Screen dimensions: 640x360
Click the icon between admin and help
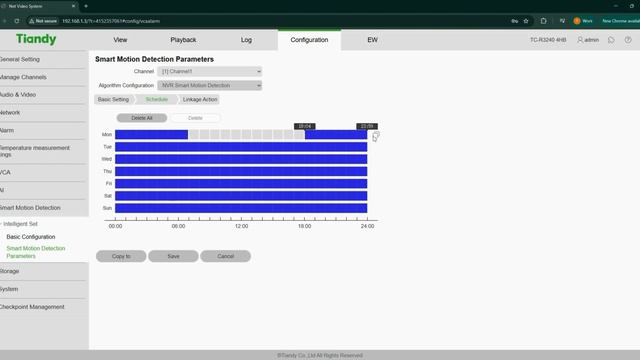click(611, 40)
